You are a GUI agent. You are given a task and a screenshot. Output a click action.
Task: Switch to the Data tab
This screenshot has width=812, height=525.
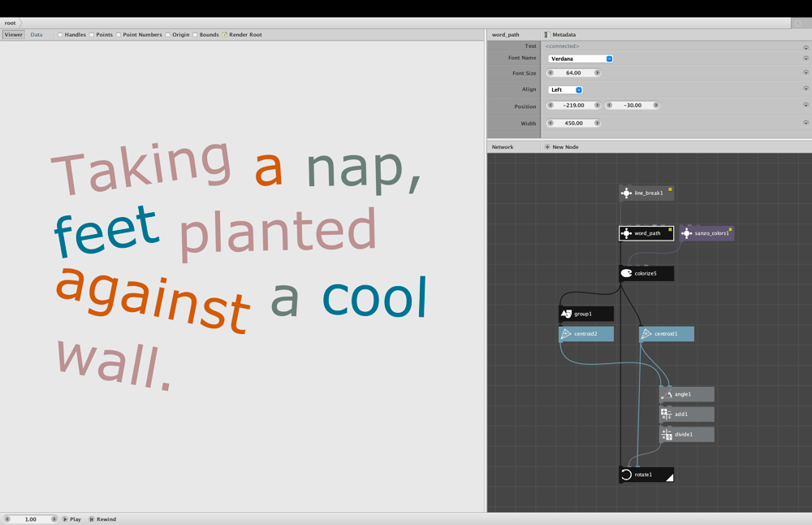tap(37, 35)
